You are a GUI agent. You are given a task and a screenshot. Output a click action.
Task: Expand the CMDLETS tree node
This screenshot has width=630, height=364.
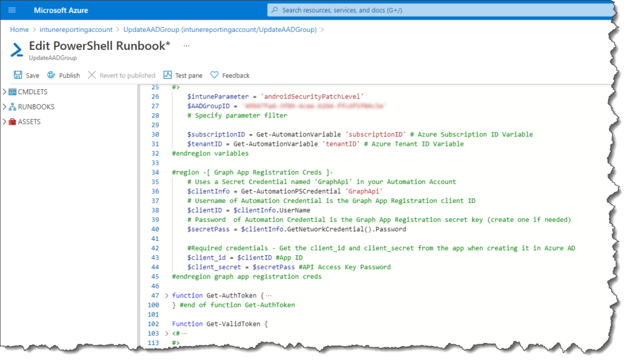(x=4, y=92)
